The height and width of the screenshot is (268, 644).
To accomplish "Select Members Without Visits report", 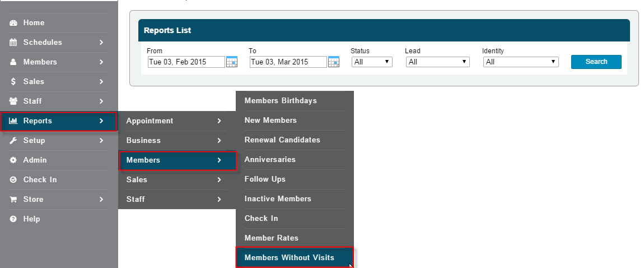I will 289,258.
